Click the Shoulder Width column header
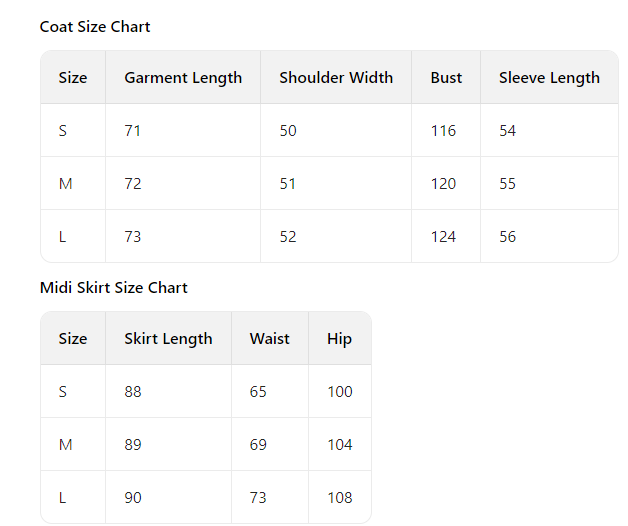This screenshot has width=628, height=526. click(x=336, y=78)
